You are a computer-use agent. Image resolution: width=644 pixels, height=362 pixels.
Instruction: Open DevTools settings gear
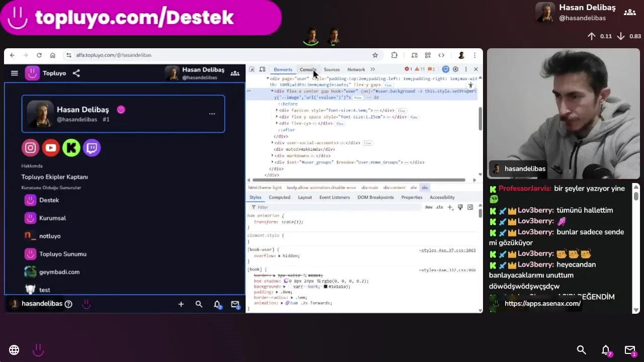pos(455,69)
